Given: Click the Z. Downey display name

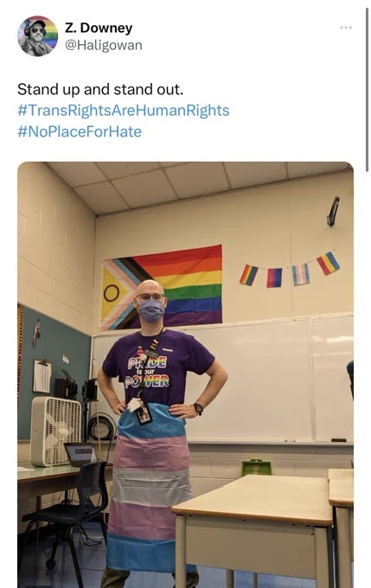Looking at the screenshot, I should click(99, 28).
